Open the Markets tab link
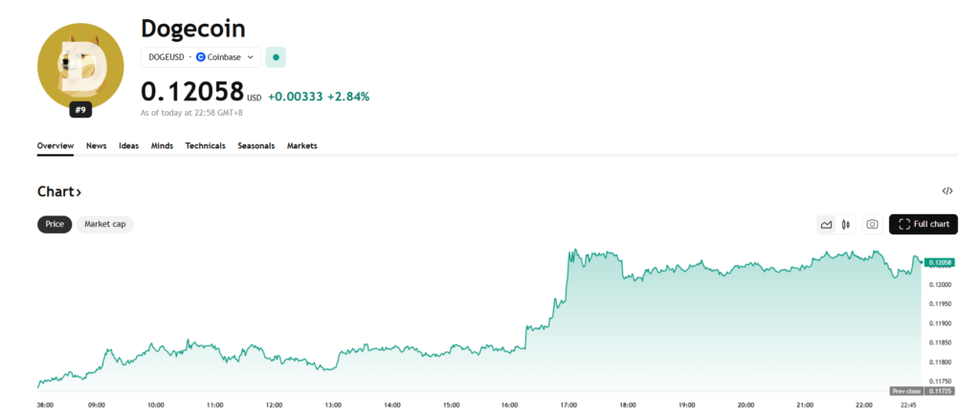 coord(301,145)
